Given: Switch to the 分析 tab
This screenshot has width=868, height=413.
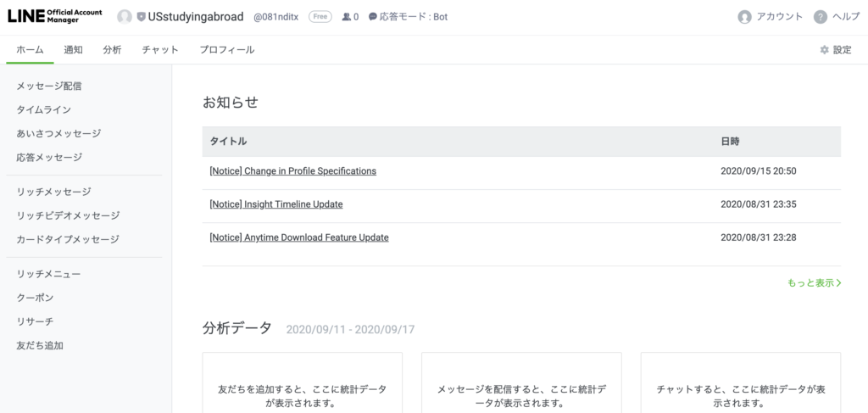Looking at the screenshot, I should pyautogui.click(x=112, y=50).
